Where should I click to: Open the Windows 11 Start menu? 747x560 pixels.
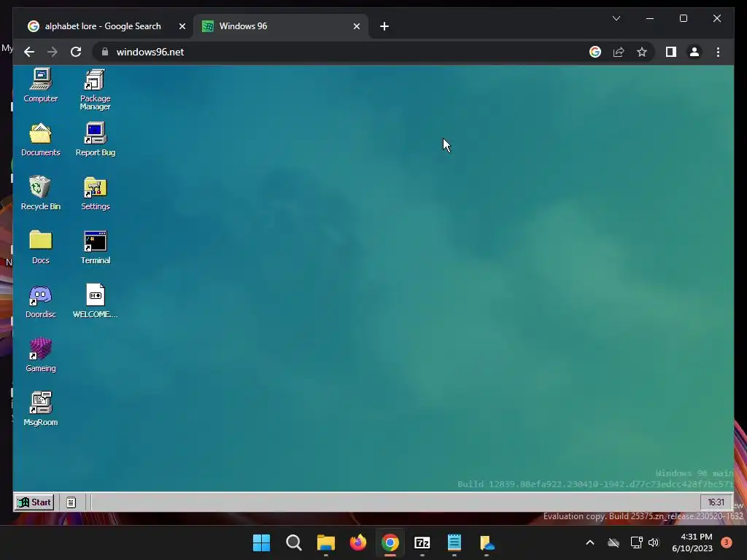tap(261, 542)
